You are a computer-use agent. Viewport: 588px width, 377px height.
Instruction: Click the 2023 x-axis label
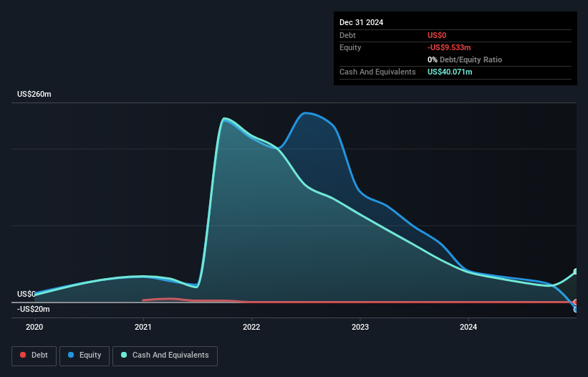(360, 327)
